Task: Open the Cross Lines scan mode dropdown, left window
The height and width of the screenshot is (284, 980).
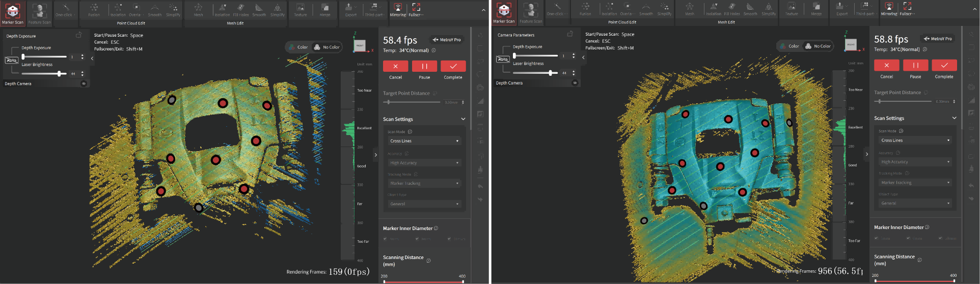Action: coord(424,141)
